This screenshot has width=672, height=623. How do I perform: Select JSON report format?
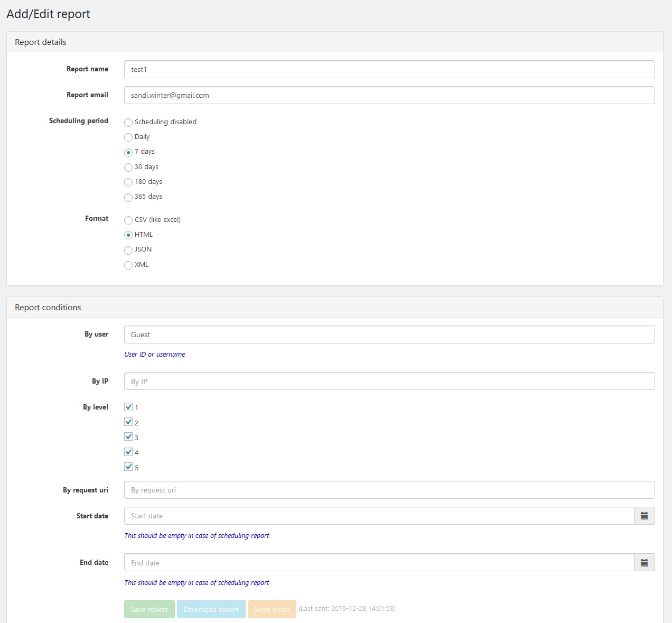tap(128, 250)
